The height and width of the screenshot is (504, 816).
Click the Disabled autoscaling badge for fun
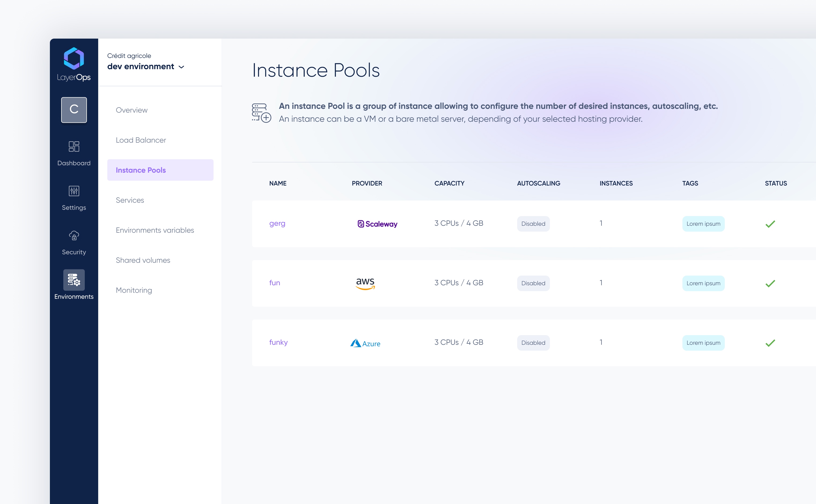(x=533, y=283)
